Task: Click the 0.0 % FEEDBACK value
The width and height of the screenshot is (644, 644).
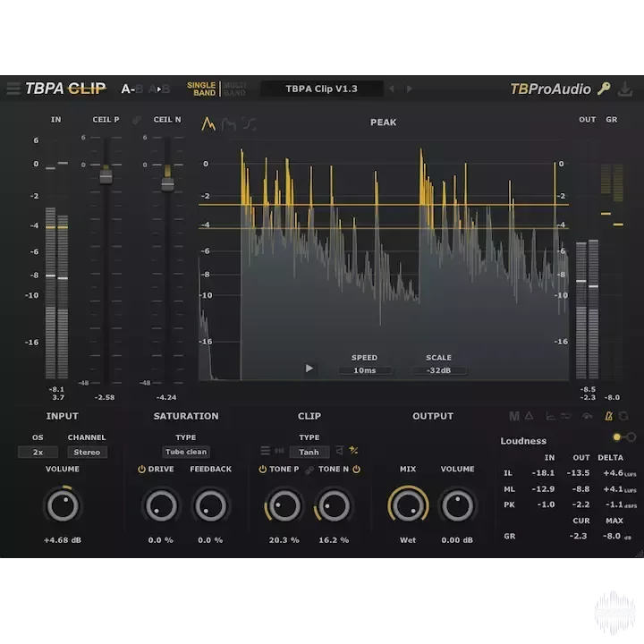Action: pyautogui.click(x=210, y=540)
